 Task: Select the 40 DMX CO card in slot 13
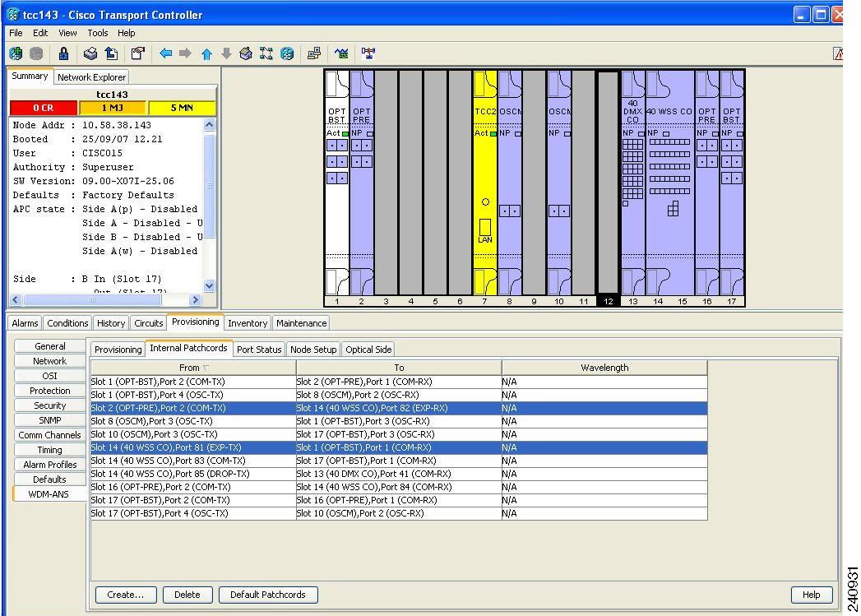click(x=633, y=183)
